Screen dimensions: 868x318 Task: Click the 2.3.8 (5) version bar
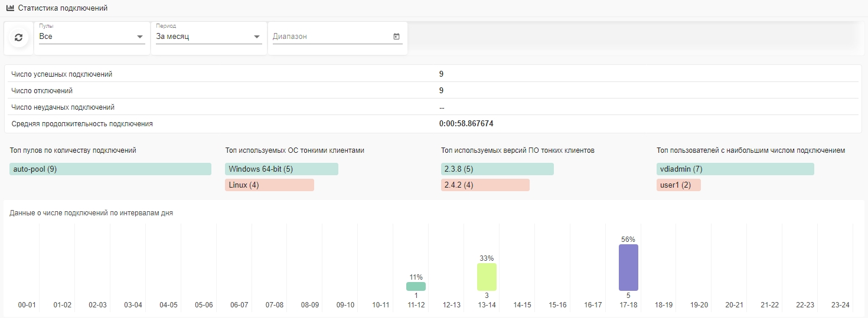click(x=497, y=169)
